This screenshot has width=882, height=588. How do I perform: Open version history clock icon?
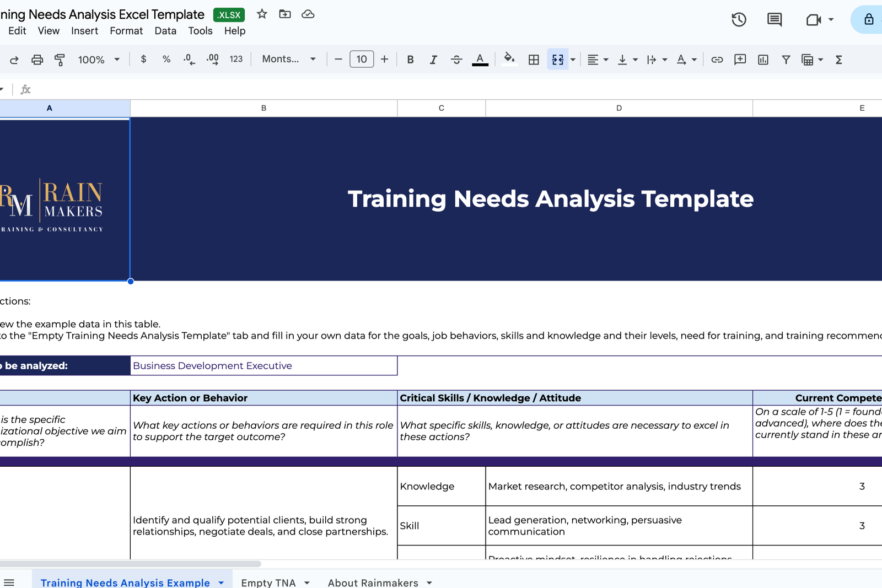739,20
